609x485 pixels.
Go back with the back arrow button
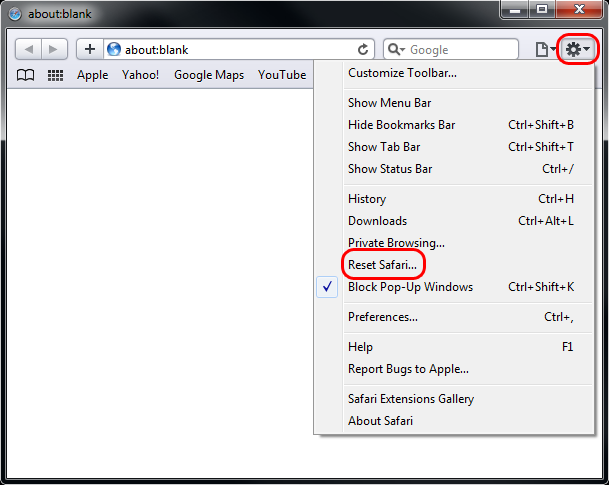pyautogui.click(x=28, y=49)
